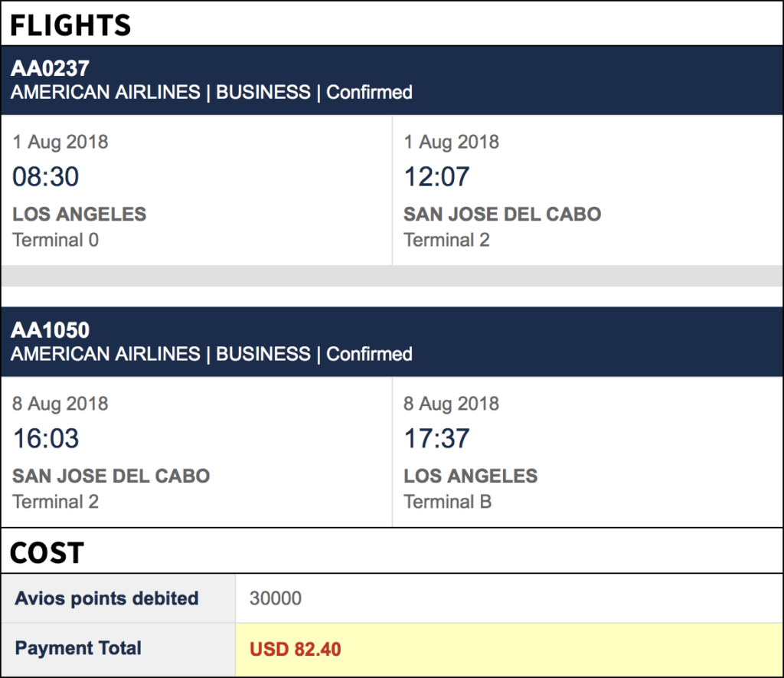Select LOS ANGELES departure city for AA0237
Image resolution: width=784 pixels, height=678 pixels.
point(80,215)
